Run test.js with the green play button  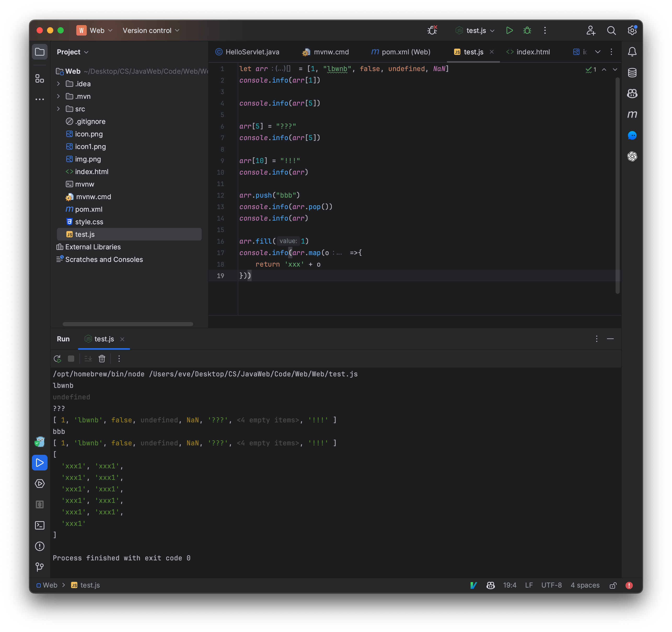pyautogui.click(x=509, y=30)
